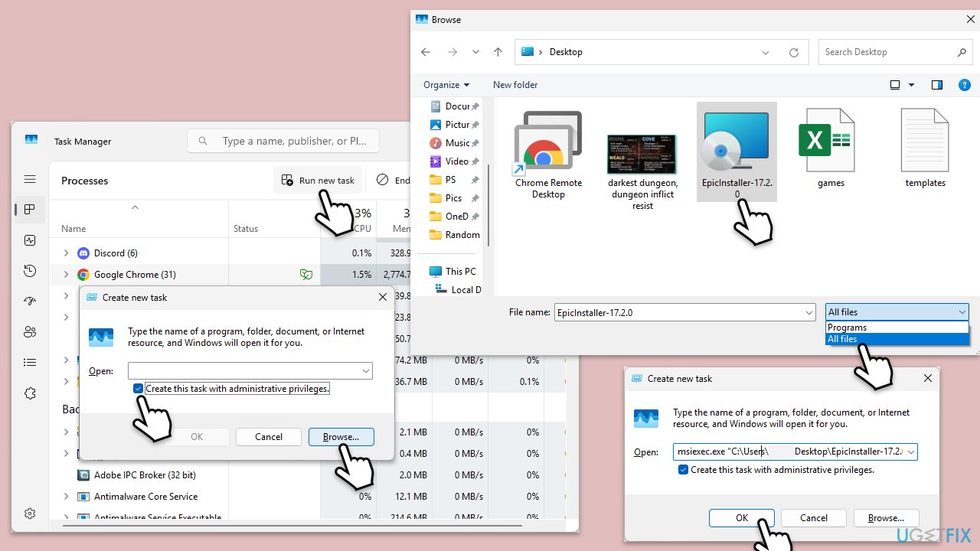Open the App history panel
Viewport: 980px width, 551px height.
(x=29, y=270)
